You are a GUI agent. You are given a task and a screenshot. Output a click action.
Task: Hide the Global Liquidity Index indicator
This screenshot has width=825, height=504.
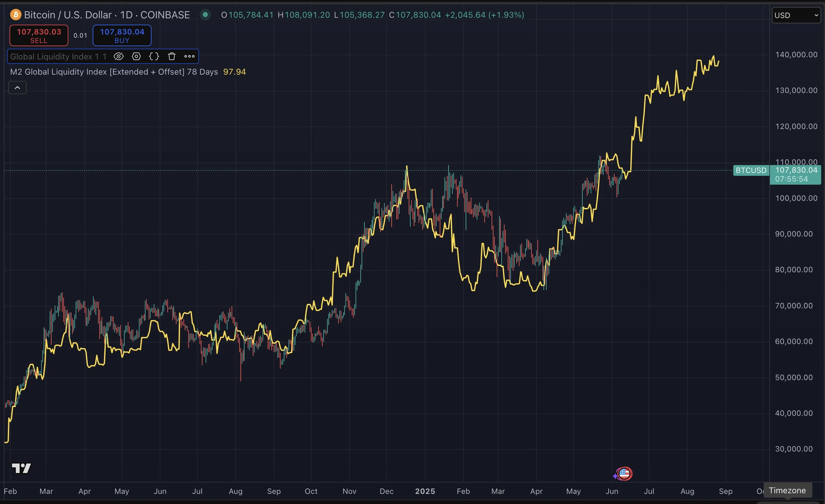click(x=119, y=56)
